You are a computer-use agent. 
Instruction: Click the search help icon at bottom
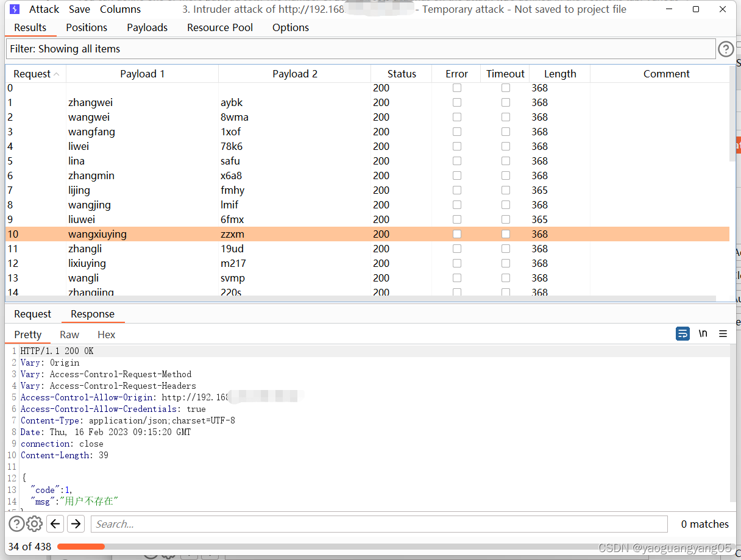[x=16, y=523]
